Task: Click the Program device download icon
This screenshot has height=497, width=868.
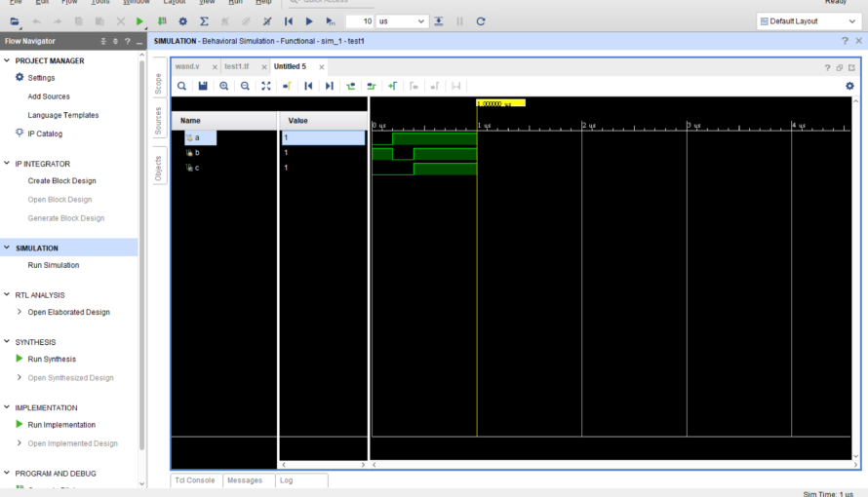Action: pyautogui.click(x=162, y=21)
